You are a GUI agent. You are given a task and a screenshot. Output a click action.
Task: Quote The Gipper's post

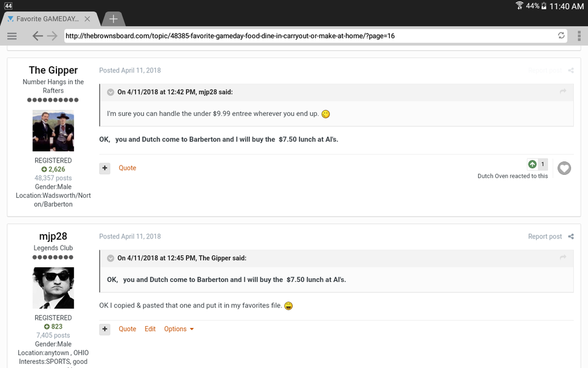point(128,168)
